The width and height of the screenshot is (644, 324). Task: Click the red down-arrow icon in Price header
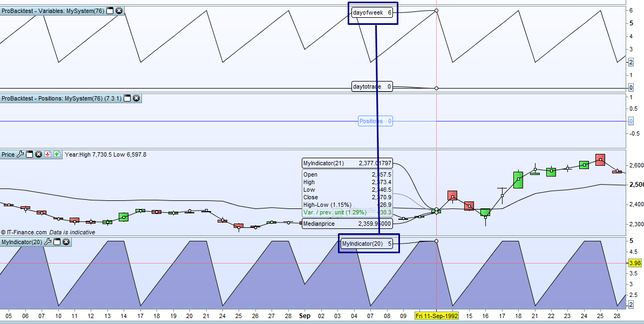[x=48, y=154]
